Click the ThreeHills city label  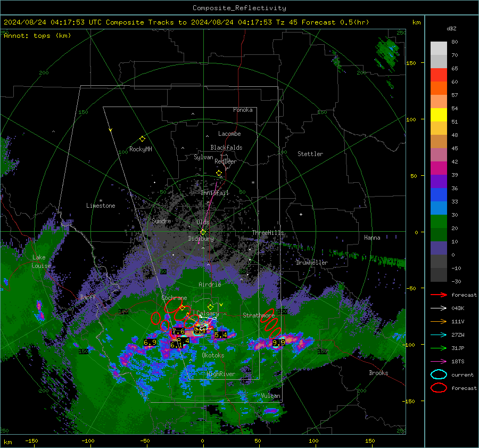pyautogui.click(x=268, y=233)
